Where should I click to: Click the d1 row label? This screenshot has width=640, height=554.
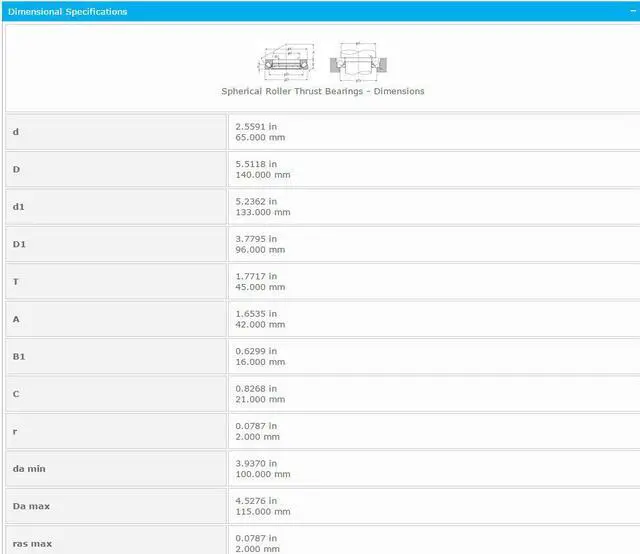[x=18, y=207]
